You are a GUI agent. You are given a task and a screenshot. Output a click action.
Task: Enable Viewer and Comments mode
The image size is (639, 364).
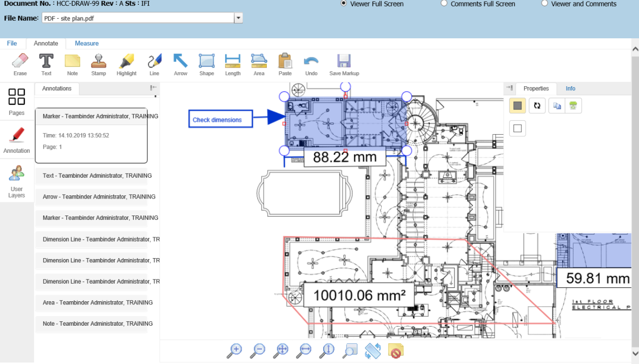click(544, 3)
